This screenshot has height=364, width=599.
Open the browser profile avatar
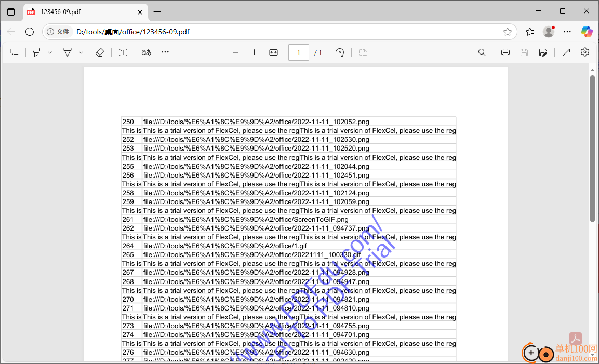(549, 32)
